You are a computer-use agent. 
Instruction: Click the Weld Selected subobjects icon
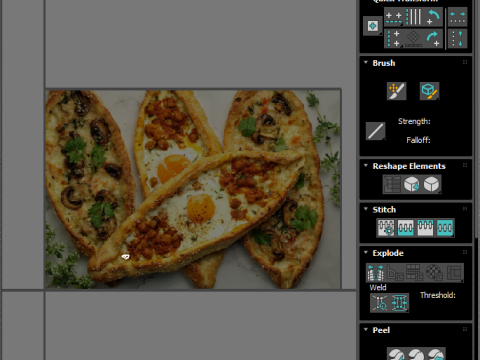tap(399, 303)
